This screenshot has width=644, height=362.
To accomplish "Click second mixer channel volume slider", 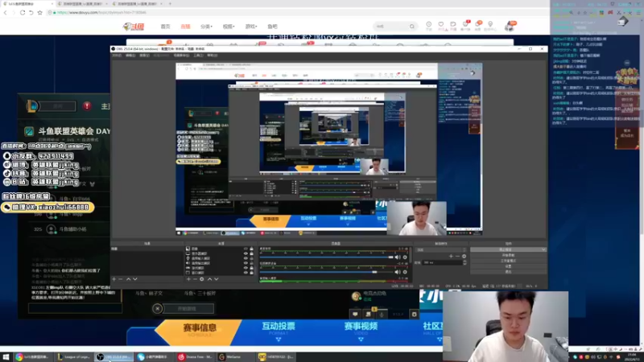I will 327,272.
